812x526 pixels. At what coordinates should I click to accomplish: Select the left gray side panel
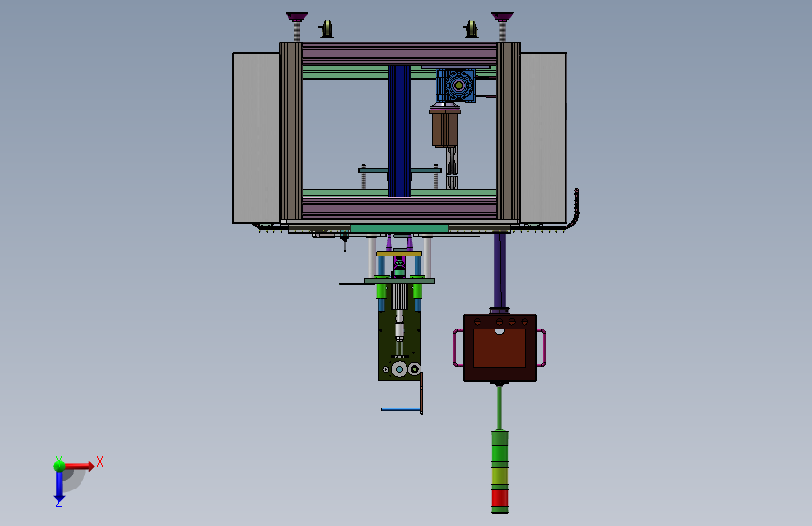tap(257, 138)
